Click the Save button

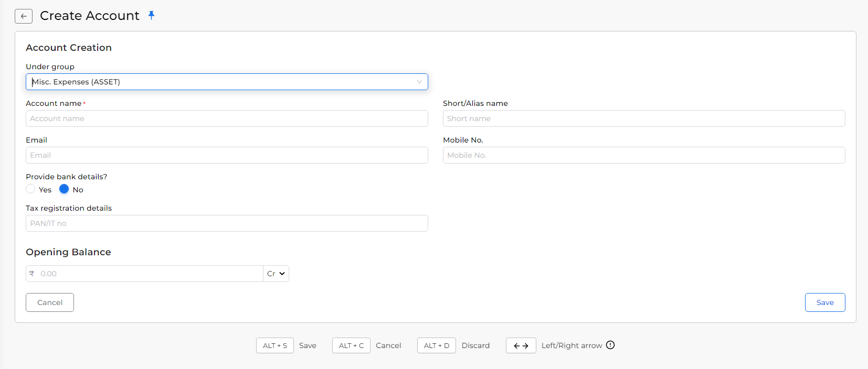pyautogui.click(x=824, y=302)
